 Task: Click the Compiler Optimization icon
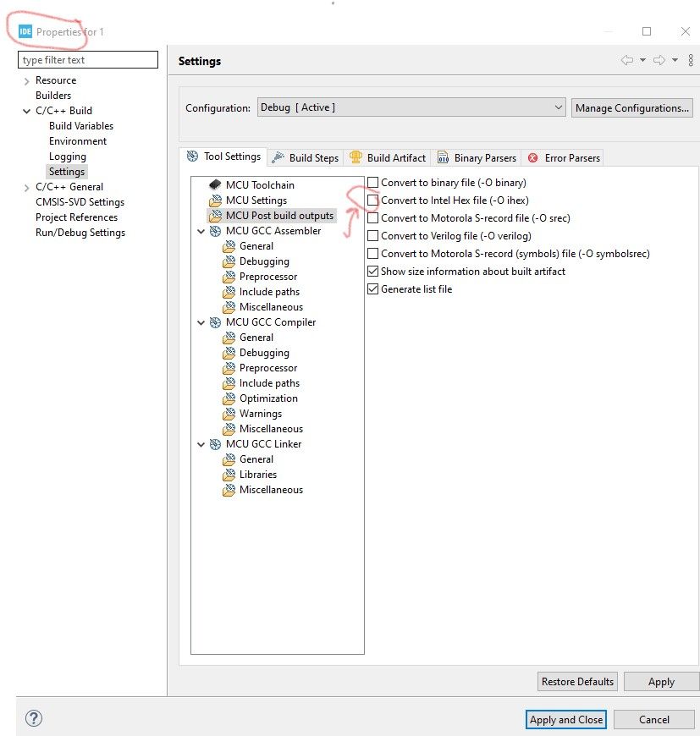point(229,398)
